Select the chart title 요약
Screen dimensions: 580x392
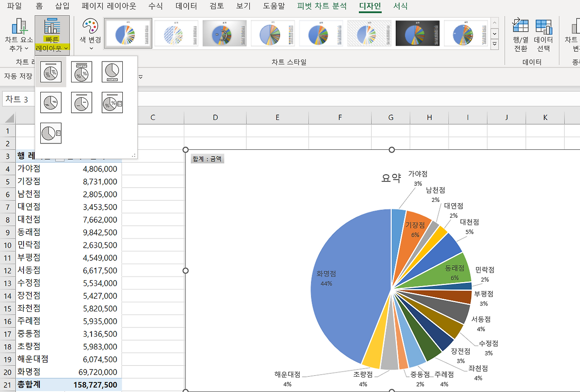click(391, 178)
